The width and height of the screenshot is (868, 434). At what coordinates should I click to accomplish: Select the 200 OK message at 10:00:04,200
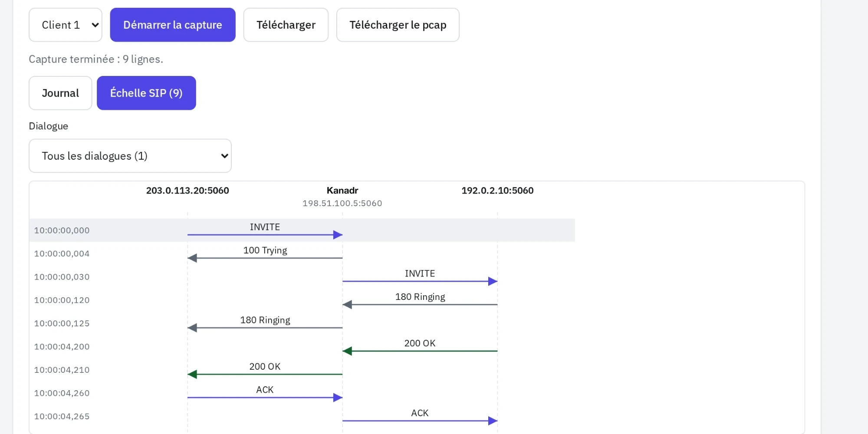pyautogui.click(x=420, y=346)
